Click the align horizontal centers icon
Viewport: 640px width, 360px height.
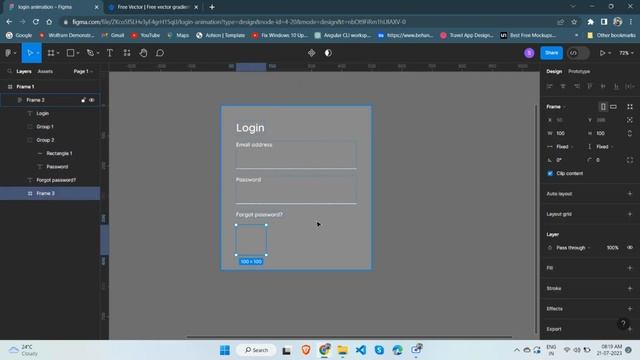point(563,86)
